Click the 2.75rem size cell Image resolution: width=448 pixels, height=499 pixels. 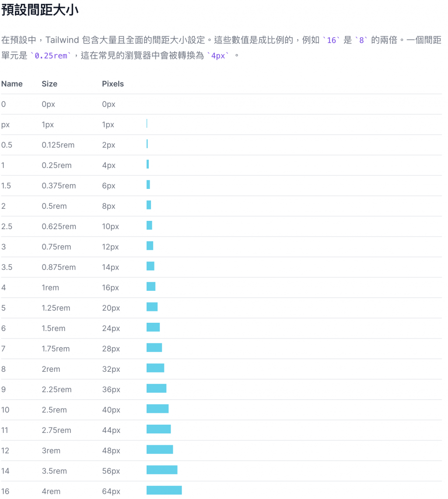click(56, 430)
